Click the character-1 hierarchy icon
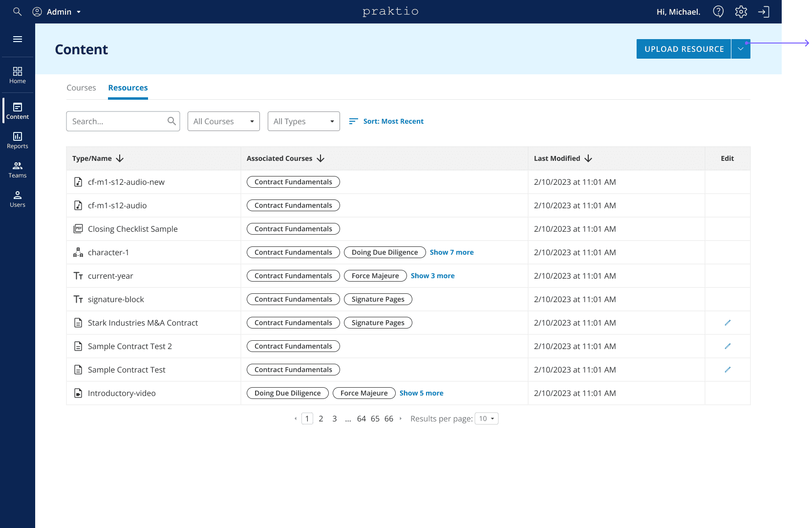This screenshot has height=528, width=812. (78, 252)
